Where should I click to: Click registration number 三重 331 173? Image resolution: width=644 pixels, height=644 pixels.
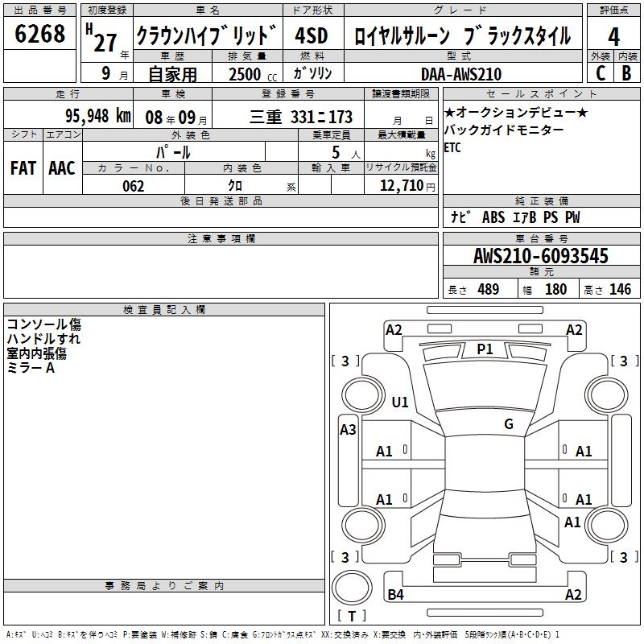[301, 117]
